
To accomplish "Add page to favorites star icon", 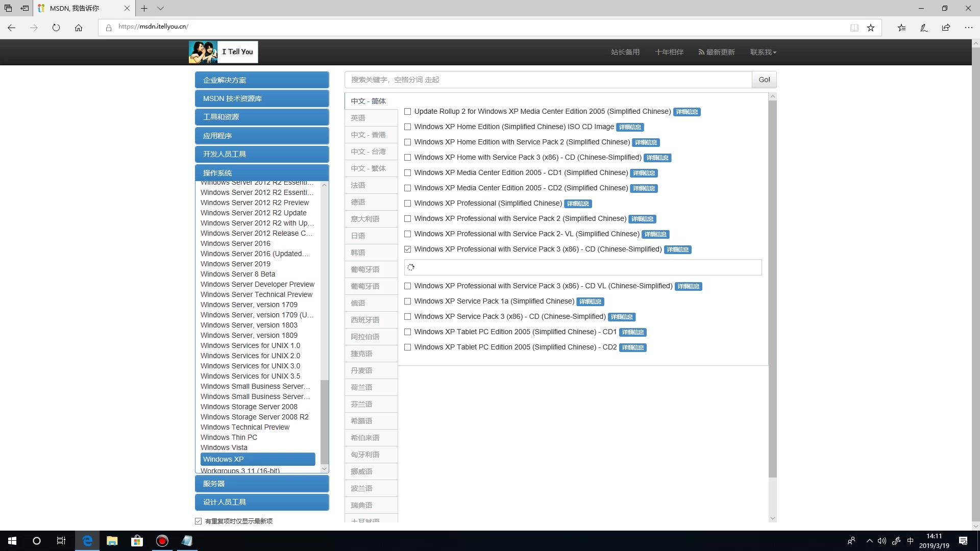I will pyautogui.click(x=871, y=28).
